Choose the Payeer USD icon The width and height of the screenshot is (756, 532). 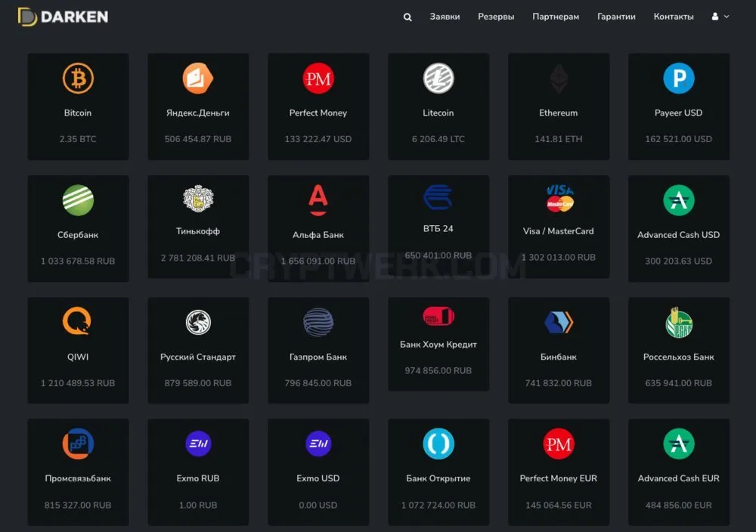pos(678,78)
